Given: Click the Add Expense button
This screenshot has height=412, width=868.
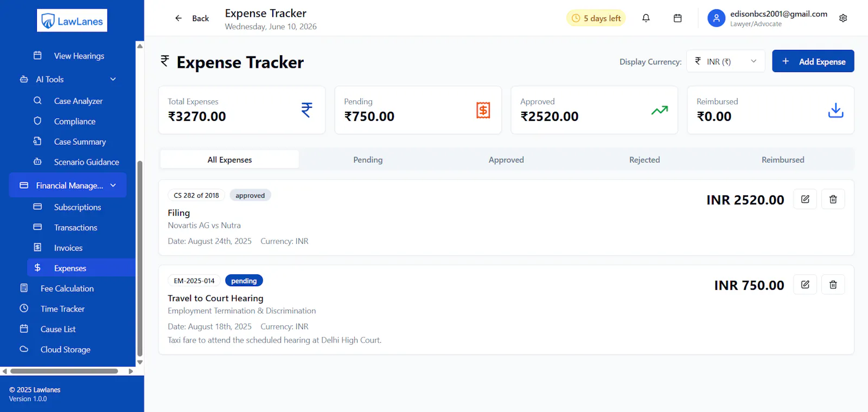Looking at the screenshot, I should click(813, 61).
